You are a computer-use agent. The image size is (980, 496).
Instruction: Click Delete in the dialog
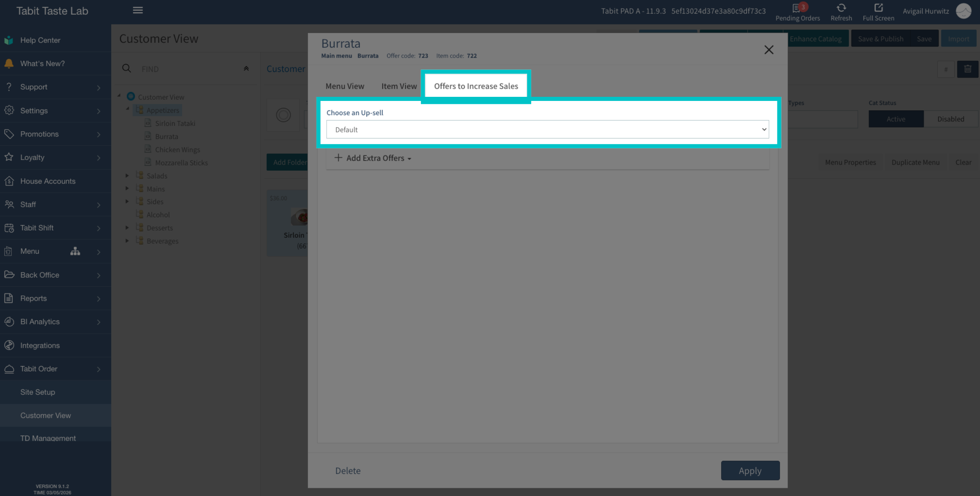click(x=347, y=471)
